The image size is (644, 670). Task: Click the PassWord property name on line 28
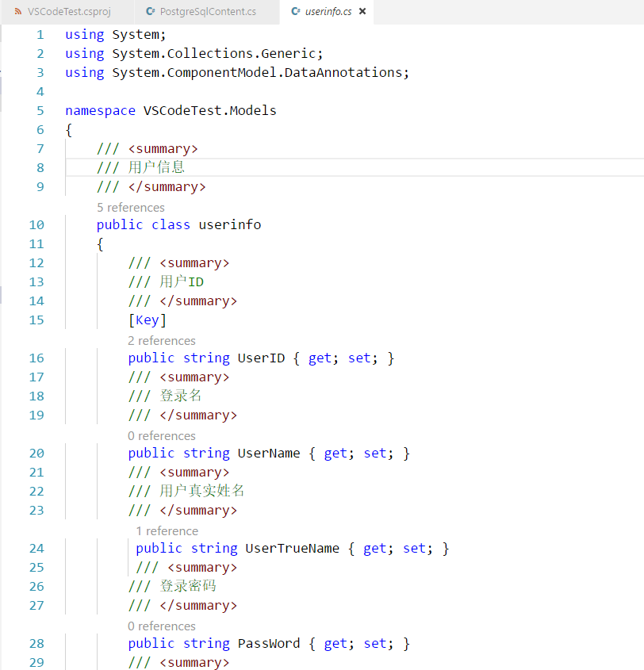click(269, 643)
